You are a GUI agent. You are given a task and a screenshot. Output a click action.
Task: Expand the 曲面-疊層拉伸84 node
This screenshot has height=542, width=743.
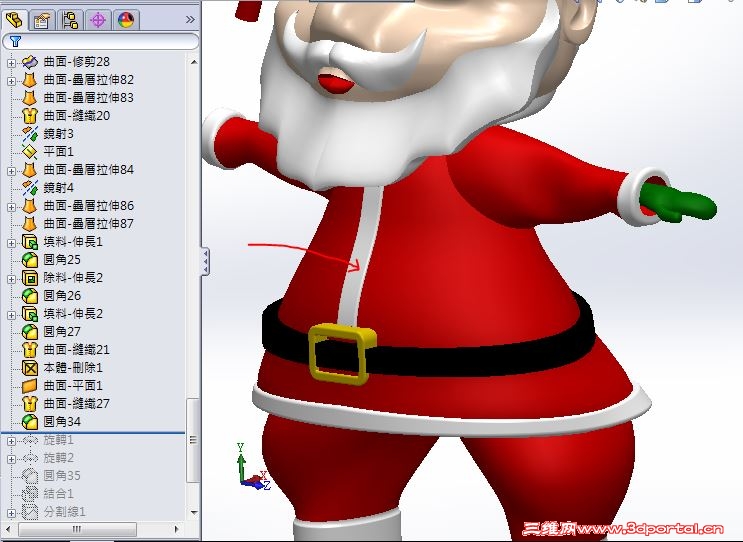[11, 171]
